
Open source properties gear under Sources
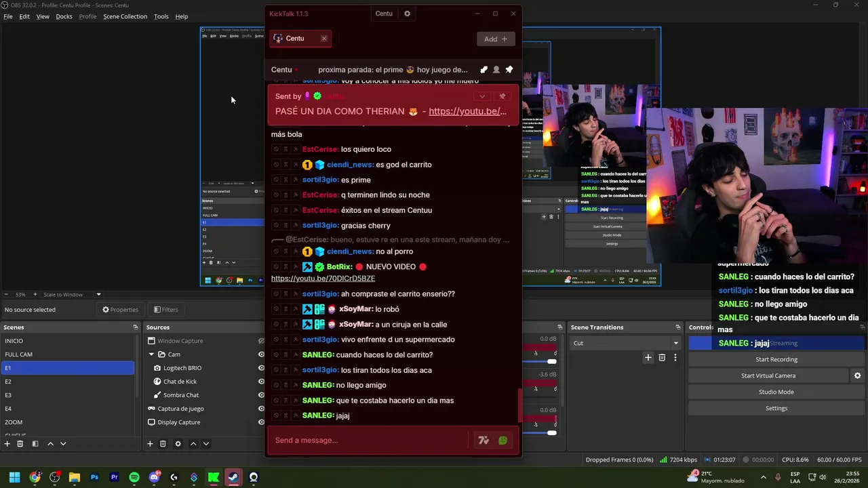point(178,444)
